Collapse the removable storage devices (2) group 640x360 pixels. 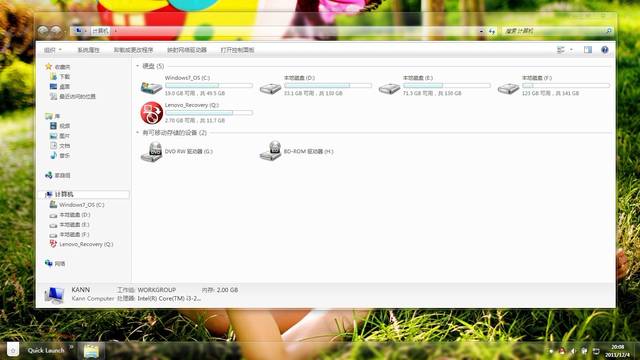click(138, 133)
